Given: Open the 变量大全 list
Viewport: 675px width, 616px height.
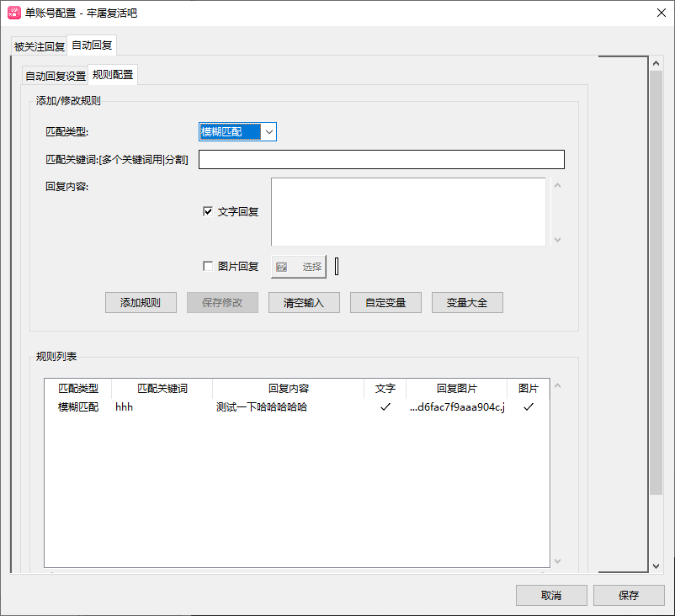Looking at the screenshot, I should pos(467,303).
